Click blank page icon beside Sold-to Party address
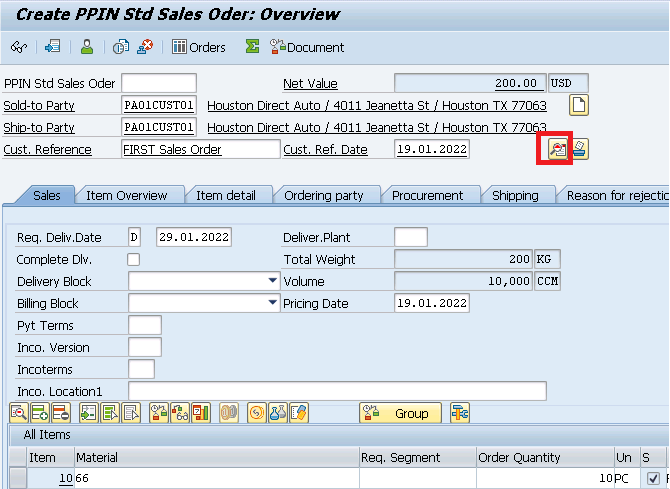 (x=579, y=105)
